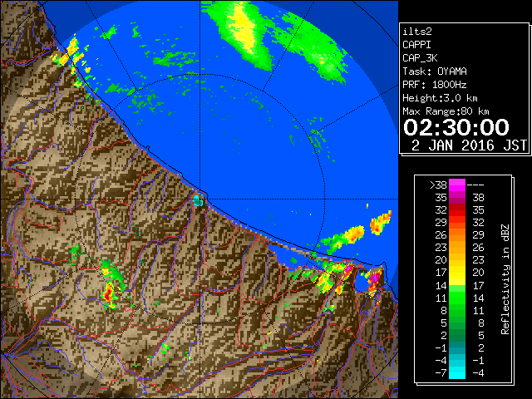This screenshot has width=532, height=399.
Task: Pick the yellow 17 to 20 dBZ swatch
Action: point(457,273)
